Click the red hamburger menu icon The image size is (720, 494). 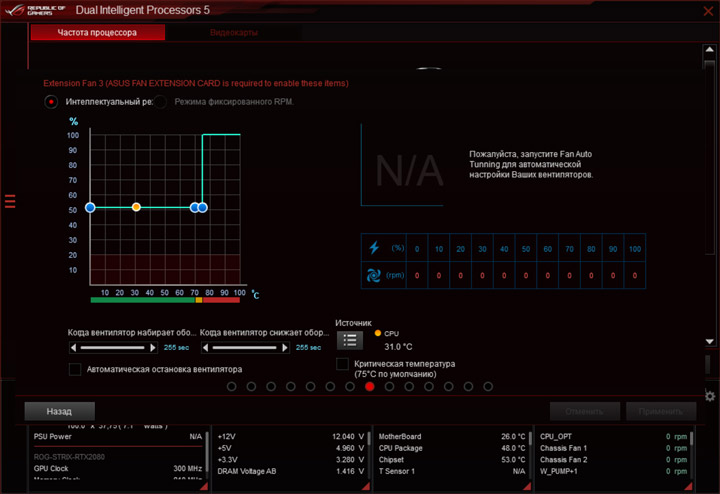pos(10,201)
